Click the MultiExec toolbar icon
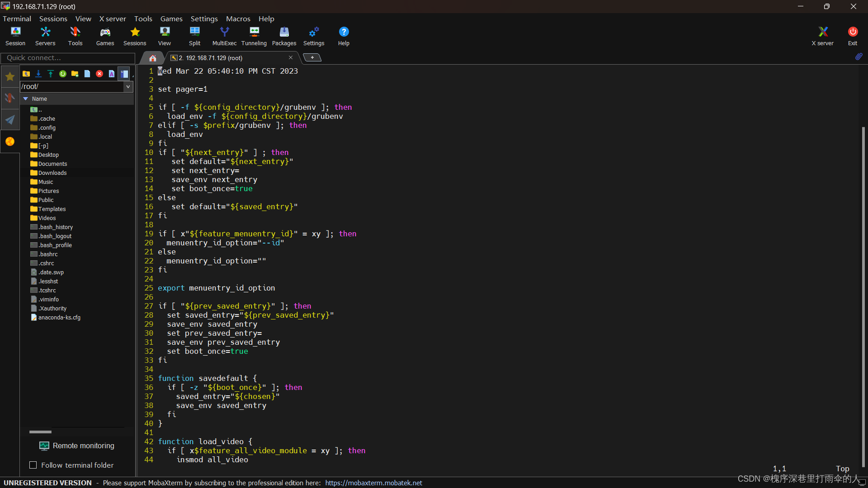The height and width of the screenshot is (488, 868). pyautogui.click(x=224, y=36)
